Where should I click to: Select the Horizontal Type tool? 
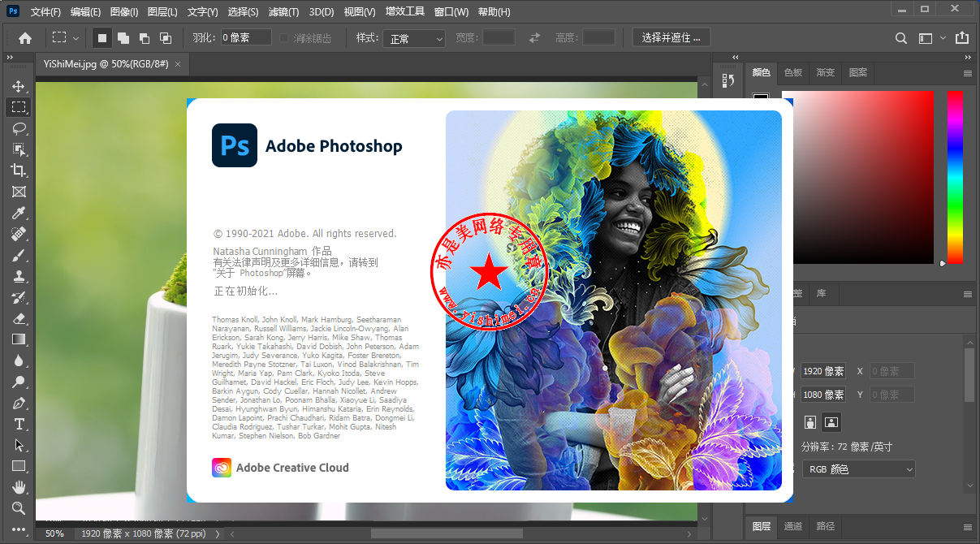[19, 424]
